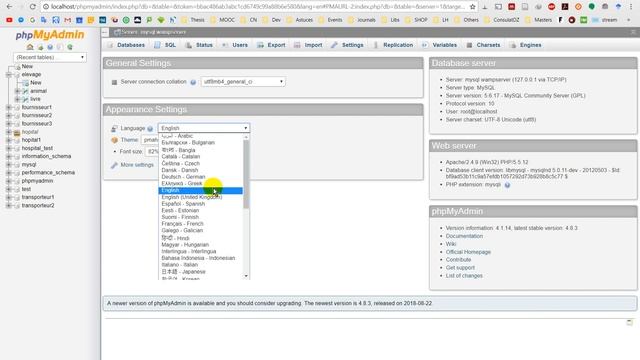Image resolution: width=640 pixels, height=360 pixels.
Task: Go to the Export tab
Action: point(271,45)
